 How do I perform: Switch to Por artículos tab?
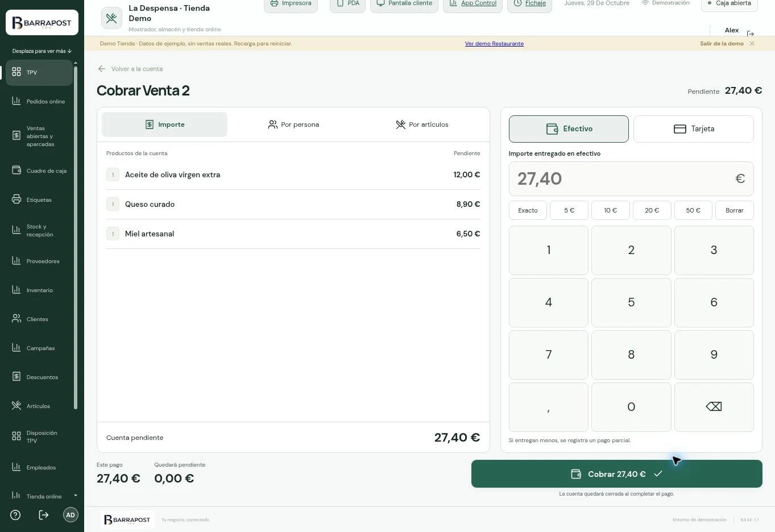pyautogui.click(x=422, y=124)
